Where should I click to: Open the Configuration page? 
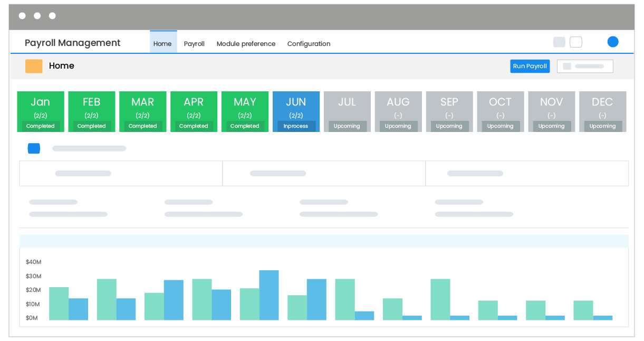click(x=309, y=43)
